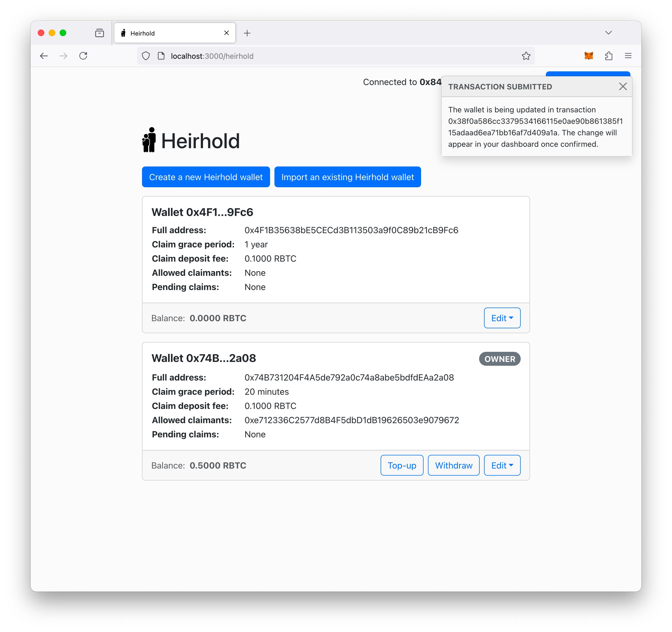Viewport: 672px width, 632px height.
Task: Click the Withdraw button for wallet 0x74B
Action: 453,465
